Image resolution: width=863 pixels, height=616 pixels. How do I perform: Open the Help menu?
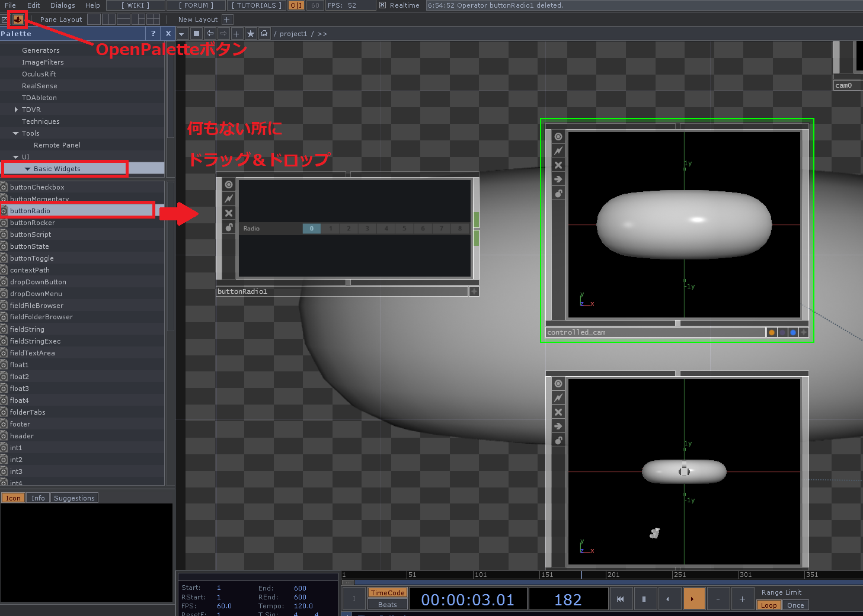point(92,5)
